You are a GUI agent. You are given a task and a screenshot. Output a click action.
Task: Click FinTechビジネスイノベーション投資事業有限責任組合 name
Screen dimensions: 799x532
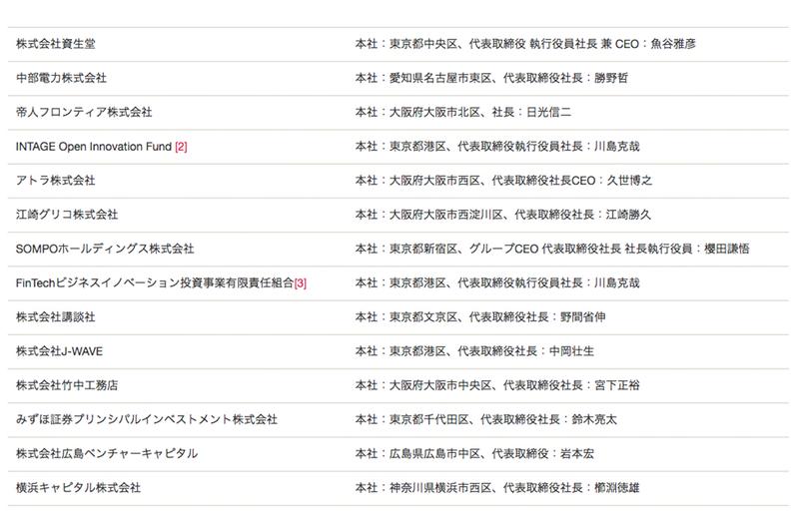[x=155, y=282]
